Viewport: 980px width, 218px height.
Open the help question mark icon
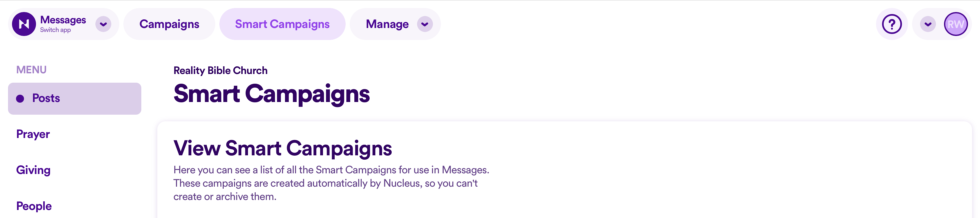[x=892, y=24]
